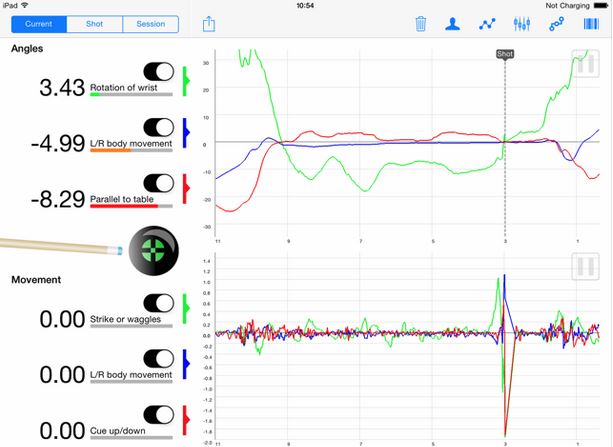Tap the cue ball aim indicator
Screen dimensions: 613x447
tap(154, 250)
